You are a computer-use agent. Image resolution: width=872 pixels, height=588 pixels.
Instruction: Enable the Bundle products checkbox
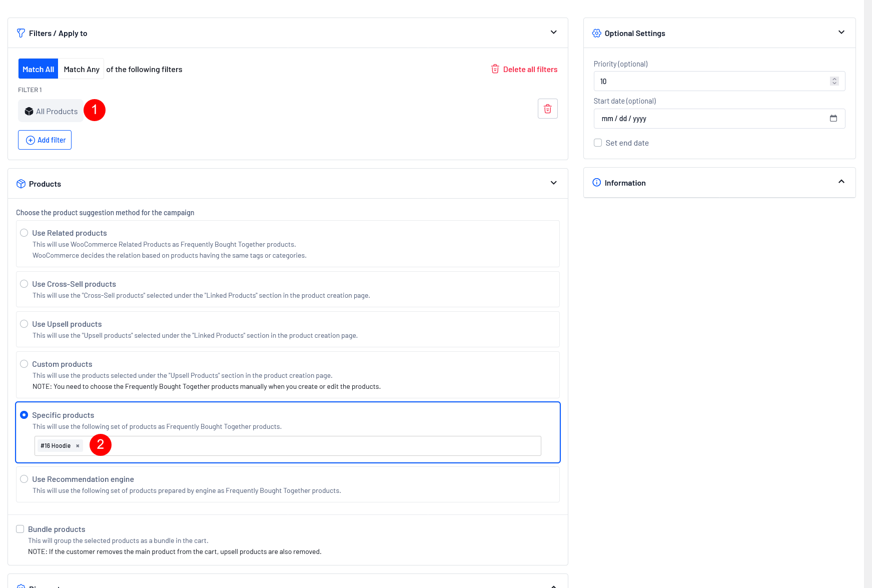click(20, 529)
